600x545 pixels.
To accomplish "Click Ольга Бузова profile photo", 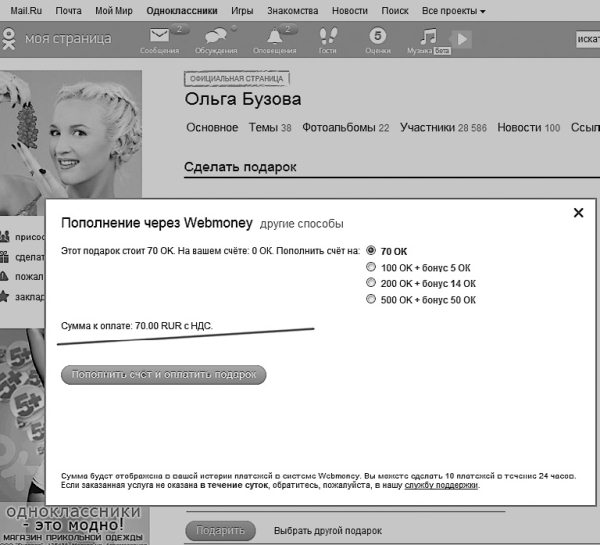I will (x=70, y=135).
